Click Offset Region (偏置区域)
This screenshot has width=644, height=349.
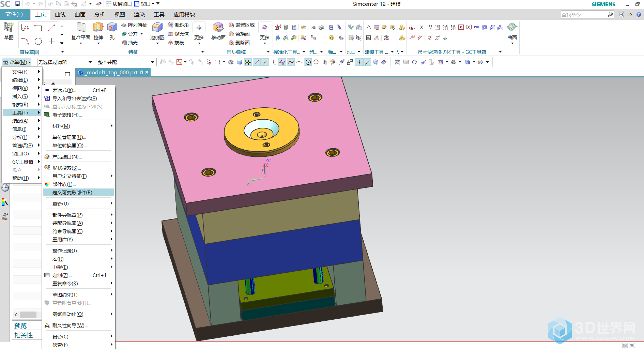[x=242, y=25]
